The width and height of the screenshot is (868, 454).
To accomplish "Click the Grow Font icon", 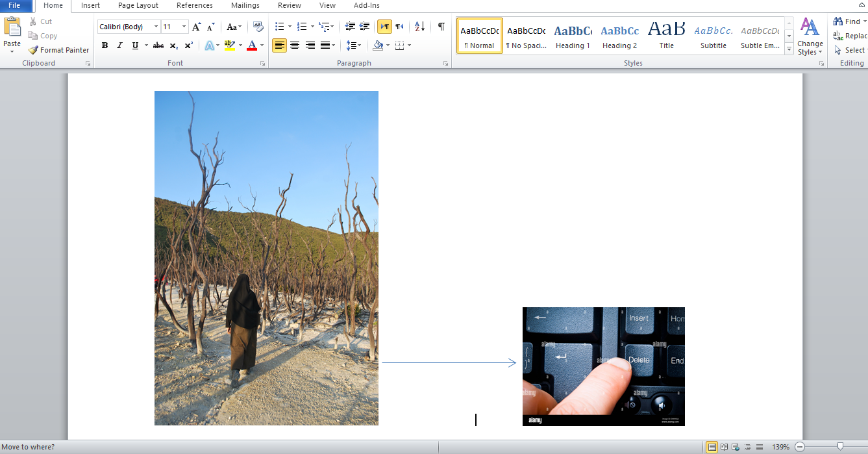I will [197, 27].
